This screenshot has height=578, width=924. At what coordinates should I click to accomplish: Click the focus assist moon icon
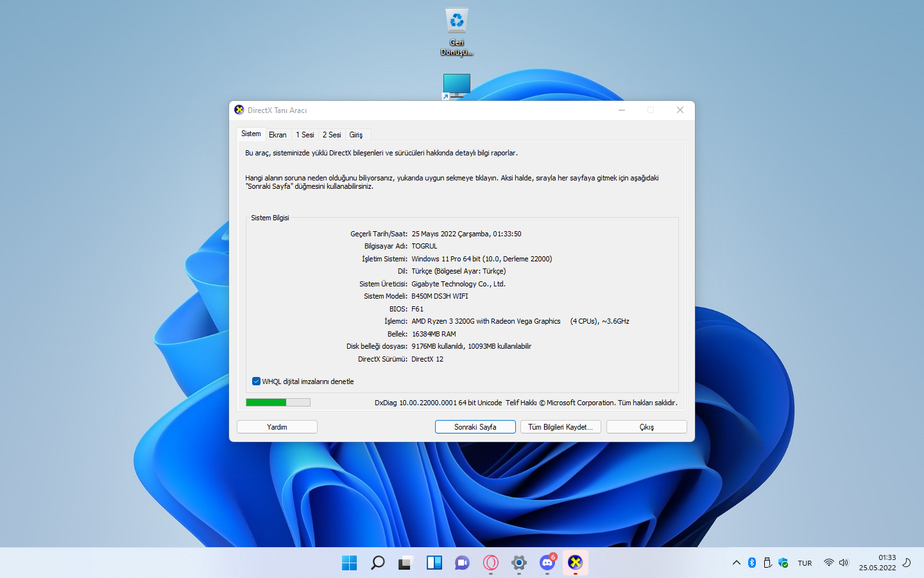[x=907, y=563]
